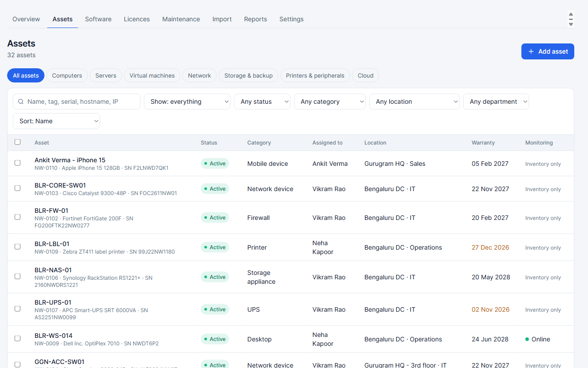Image resolution: width=588 pixels, height=368 pixels.
Task: Switch to the Import tab
Action: [x=222, y=19]
